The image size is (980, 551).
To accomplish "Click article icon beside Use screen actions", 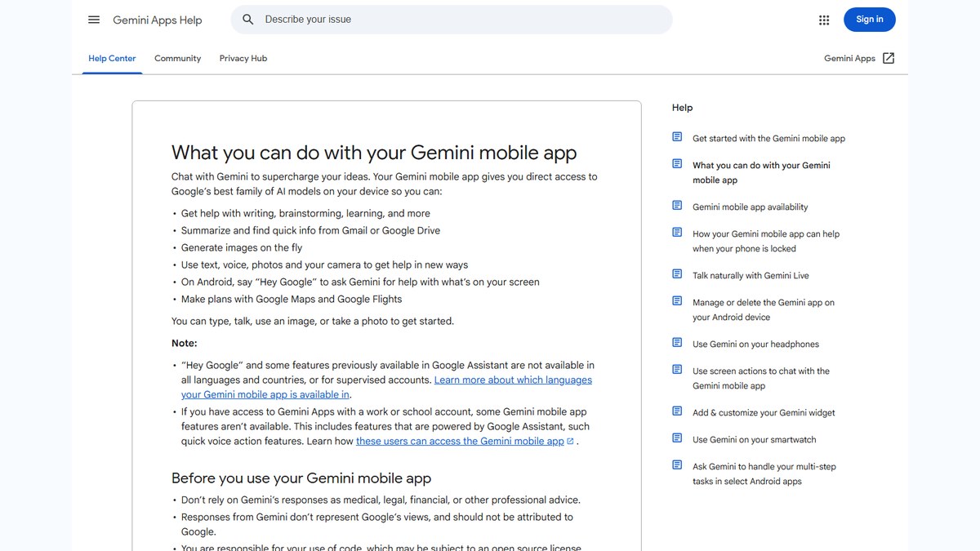I will click(677, 370).
